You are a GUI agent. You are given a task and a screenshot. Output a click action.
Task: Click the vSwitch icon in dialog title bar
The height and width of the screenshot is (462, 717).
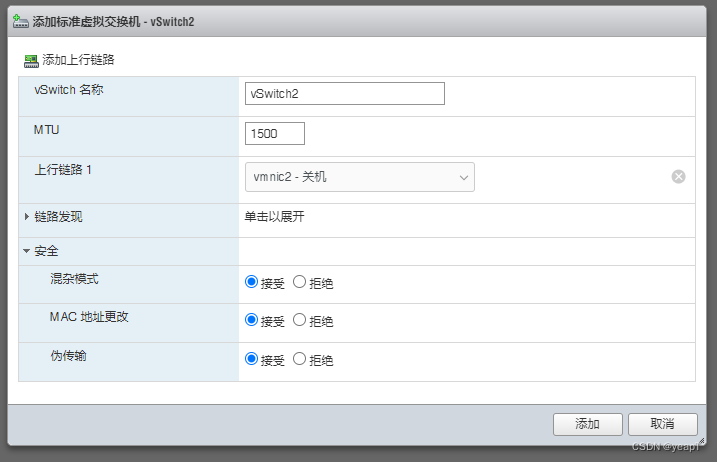pos(21,21)
